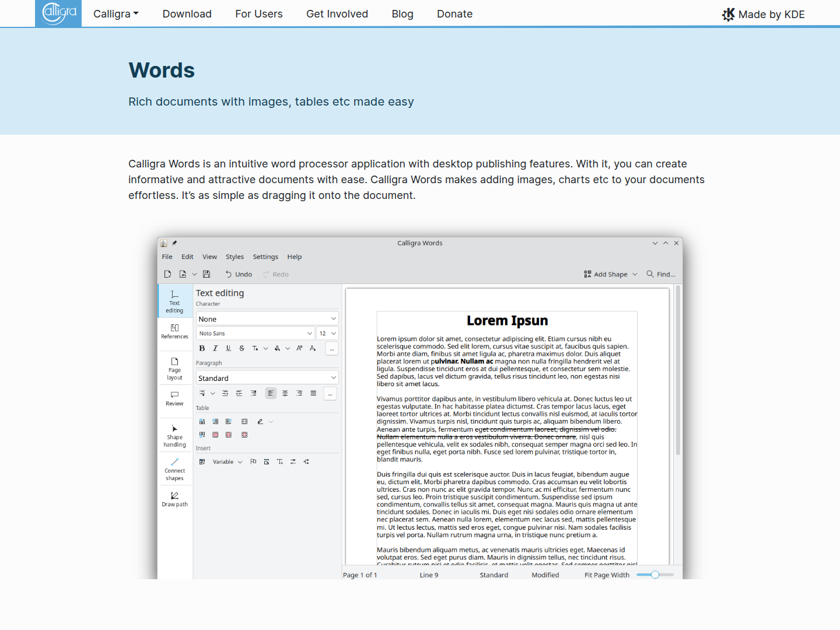
Task: Open the Variable dropdown
Action: pyautogui.click(x=227, y=461)
